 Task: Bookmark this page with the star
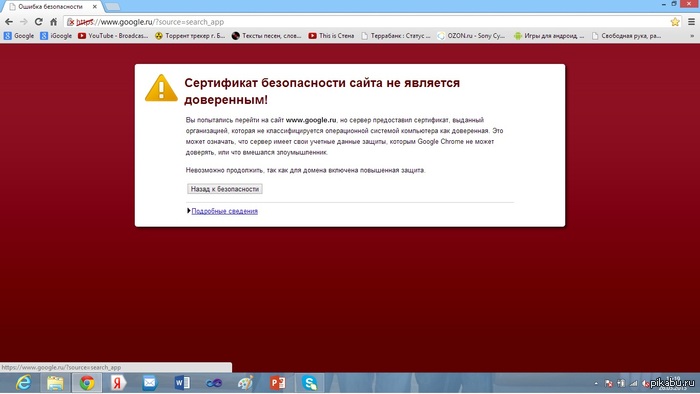click(x=675, y=22)
